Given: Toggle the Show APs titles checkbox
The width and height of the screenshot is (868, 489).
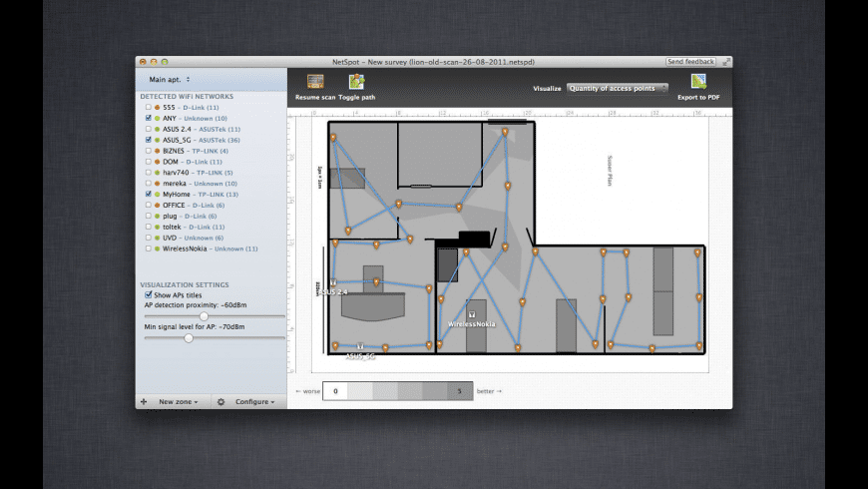Looking at the screenshot, I should point(149,294).
